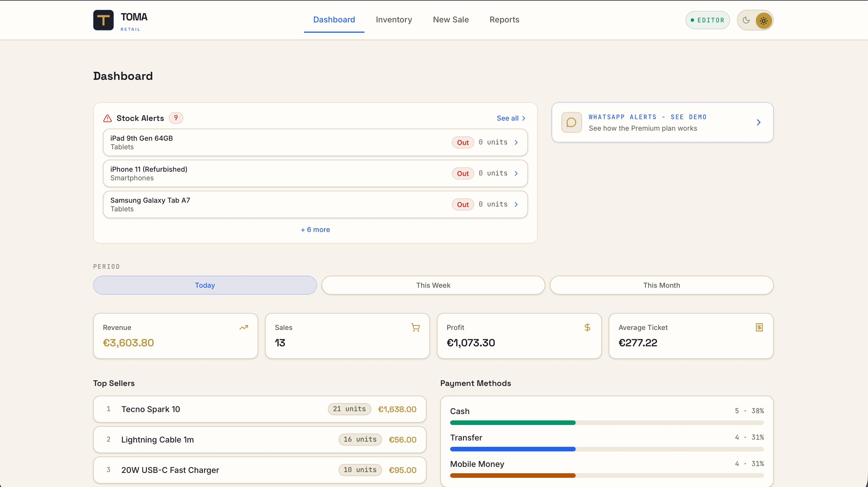Click the 20W USB-C Fast Charger row
This screenshot has height=487, width=868.
260,470
